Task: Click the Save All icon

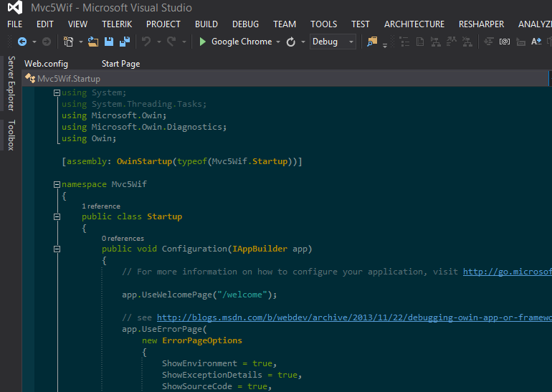Action: click(x=125, y=42)
